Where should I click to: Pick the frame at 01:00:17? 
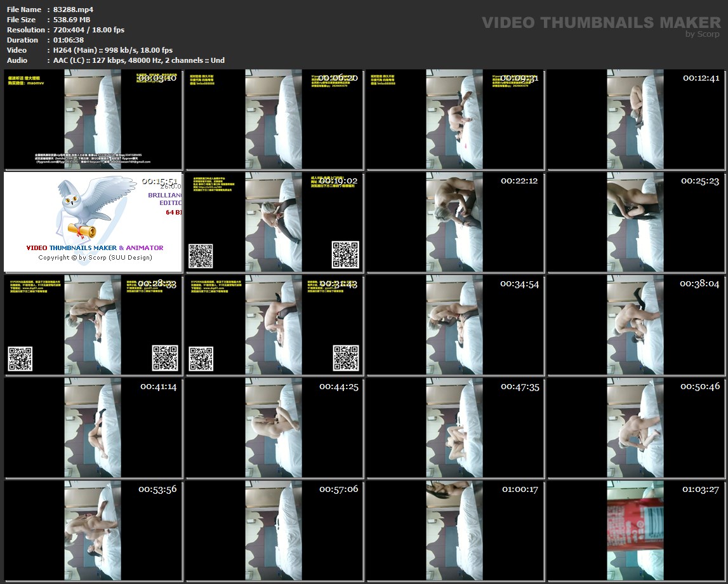pyautogui.click(x=455, y=530)
